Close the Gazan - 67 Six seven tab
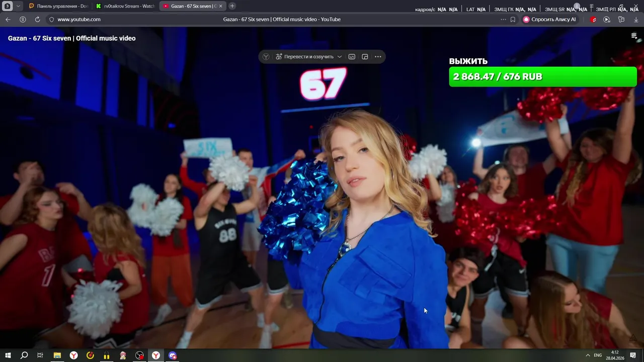Screen dimensions: 644x362 click(x=220, y=6)
